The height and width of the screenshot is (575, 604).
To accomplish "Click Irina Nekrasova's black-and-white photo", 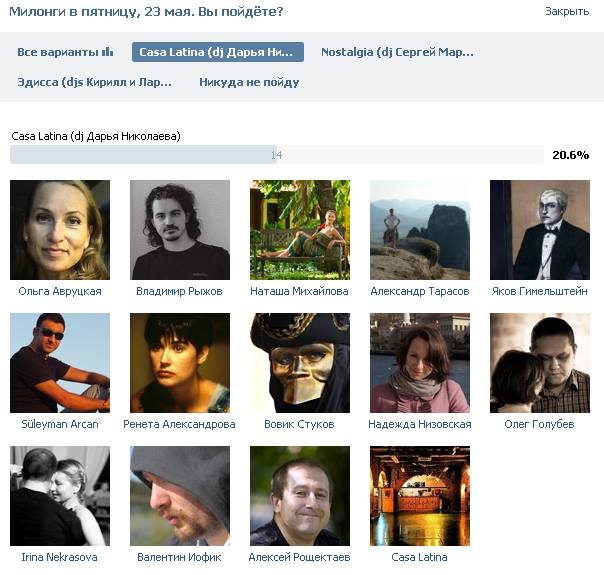I will (60, 496).
